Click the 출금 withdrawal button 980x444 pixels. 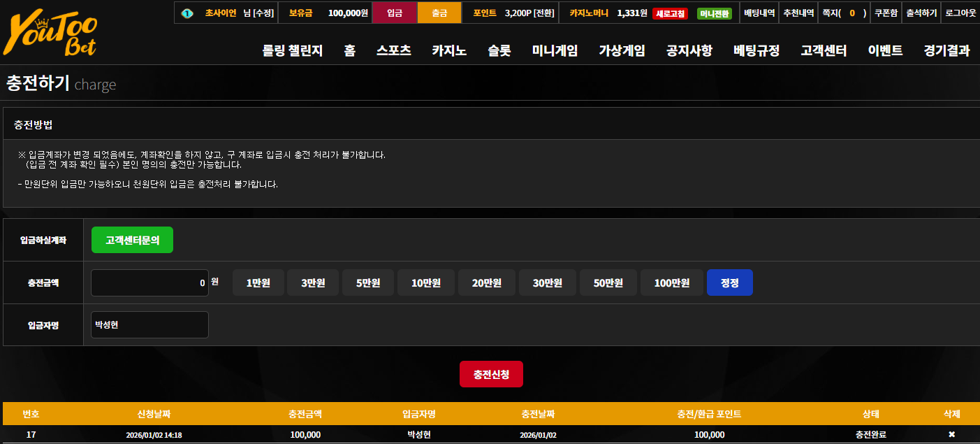click(x=439, y=13)
